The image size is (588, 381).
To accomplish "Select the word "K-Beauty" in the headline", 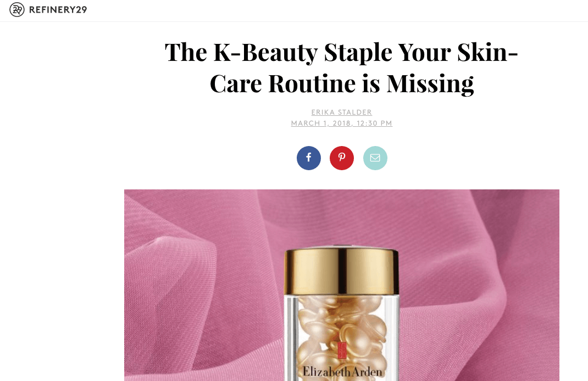I will pos(265,52).
